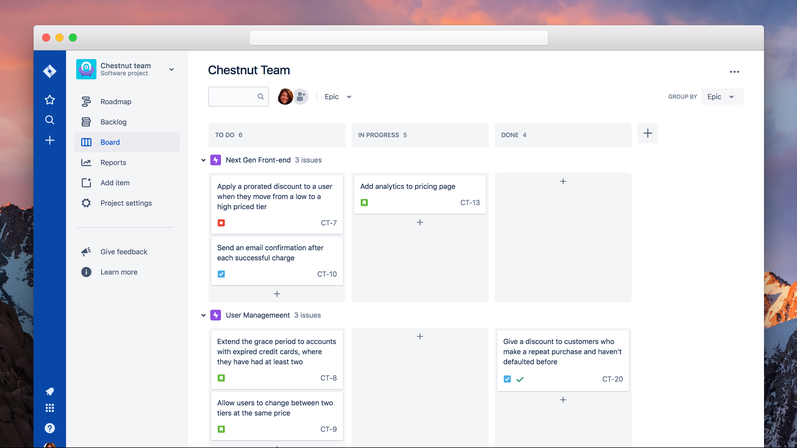This screenshot has width=797, height=448.
Task: Click the user avatar photo filter
Action: pyautogui.click(x=285, y=96)
